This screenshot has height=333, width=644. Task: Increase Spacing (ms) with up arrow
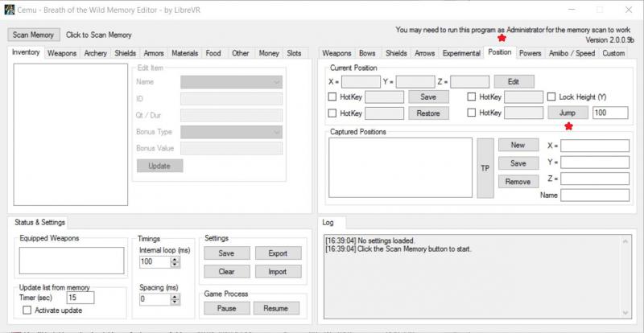(175, 297)
